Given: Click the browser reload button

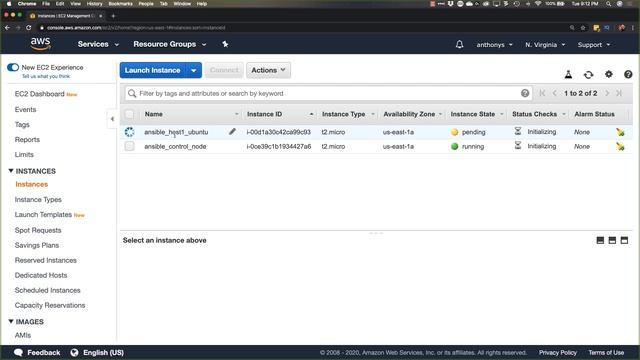Looking at the screenshot, I should pyautogui.click(x=29, y=28).
